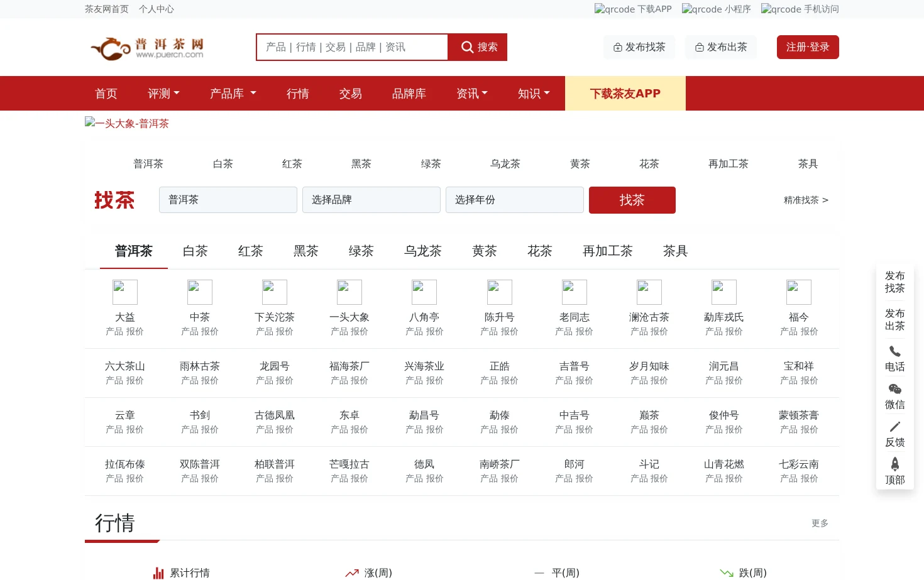This screenshot has width=924, height=580.
Task: Select the 红茶 brand tab
Action: [x=251, y=251]
